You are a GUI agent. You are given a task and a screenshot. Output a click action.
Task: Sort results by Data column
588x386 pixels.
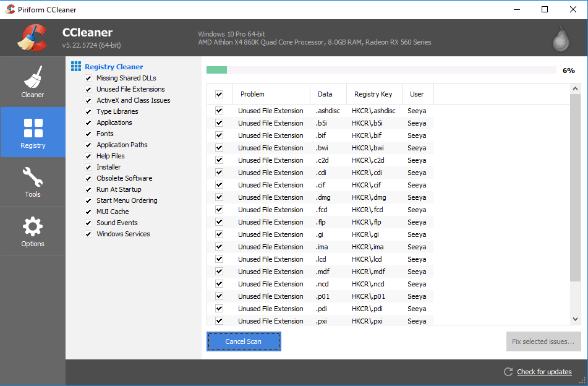(328, 94)
